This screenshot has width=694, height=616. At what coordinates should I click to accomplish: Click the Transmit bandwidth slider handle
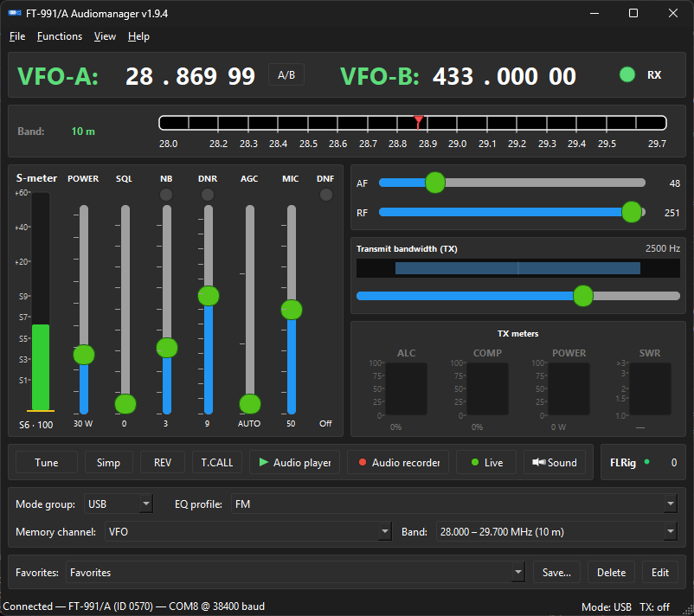(583, 296)
